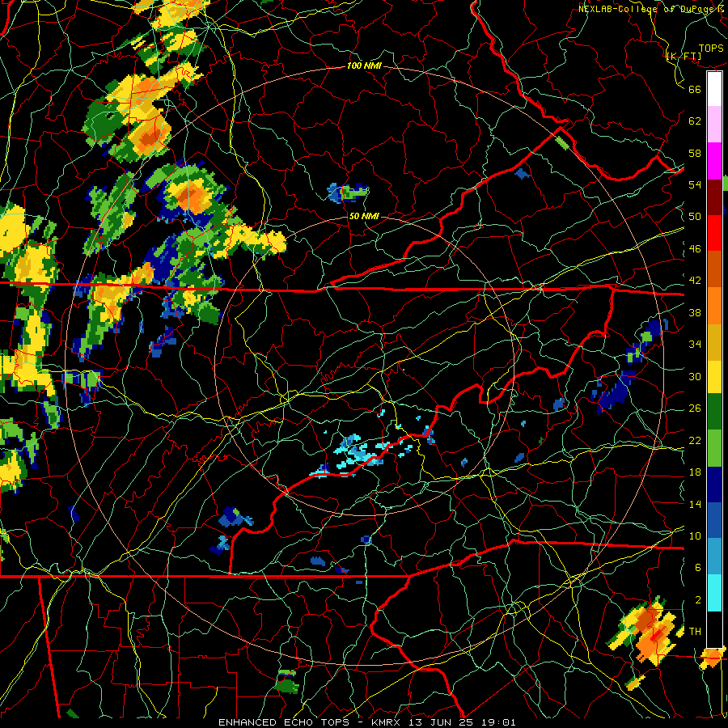728x728 pixels.
Task: Select the cyan legend swatch
Action: tap(714, 593)
